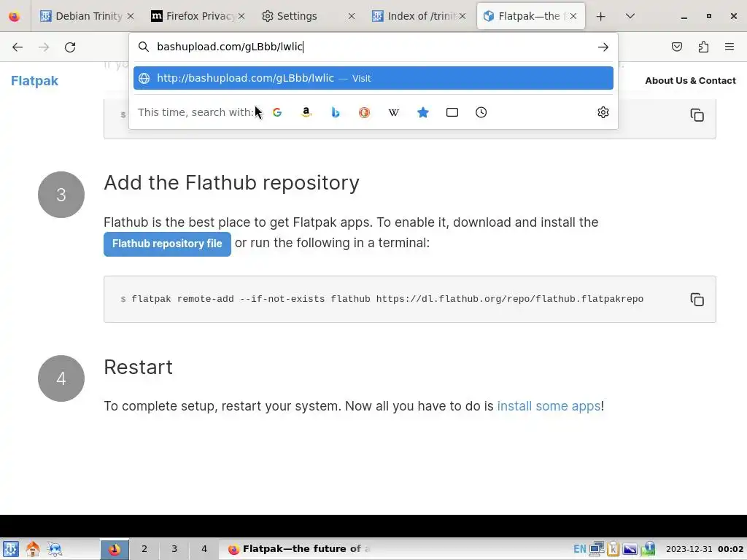This screenshot has height=560, width=747.
Task: Search in Bookmarks with star icon
Action: coord(422,112)
